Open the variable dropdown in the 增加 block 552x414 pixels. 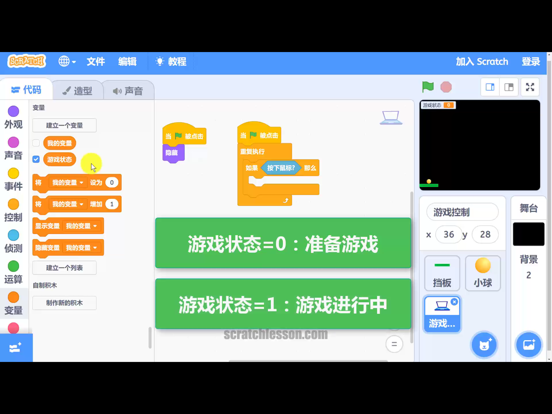pyautogui.click(x=67, y=204)
